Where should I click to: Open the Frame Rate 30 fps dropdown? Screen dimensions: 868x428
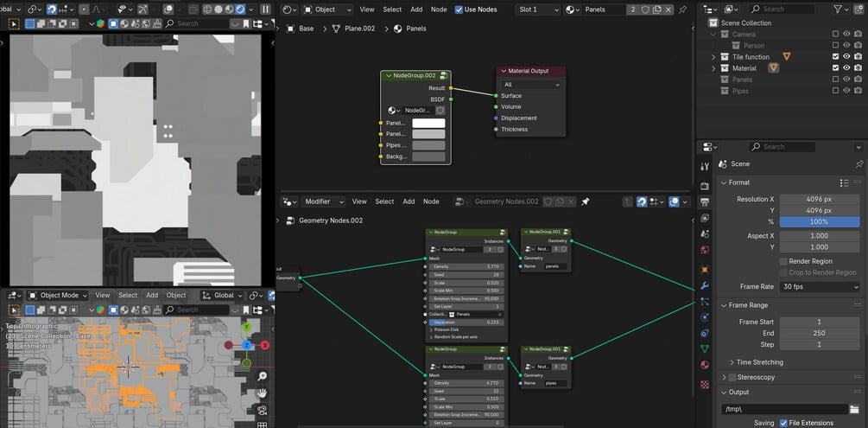click(820, 286)
